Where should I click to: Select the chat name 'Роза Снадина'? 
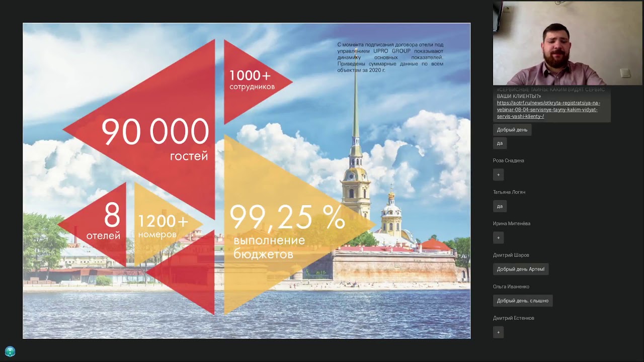(x=508, y=161)
